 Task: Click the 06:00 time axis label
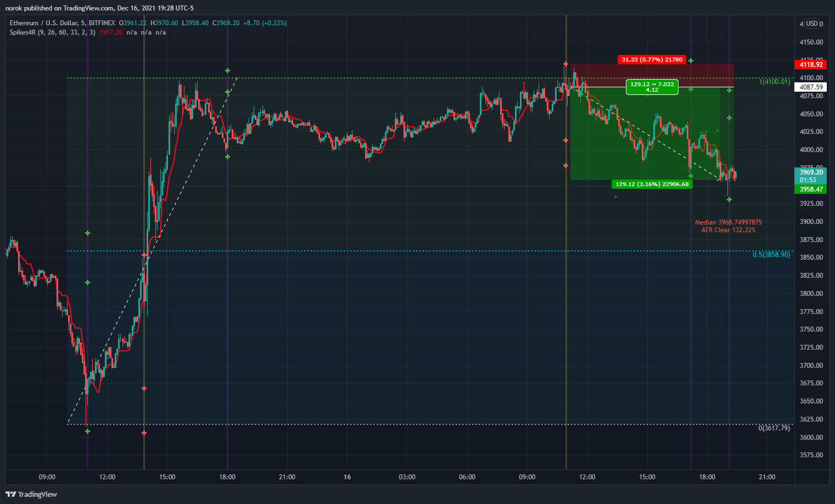coord(467,477)
